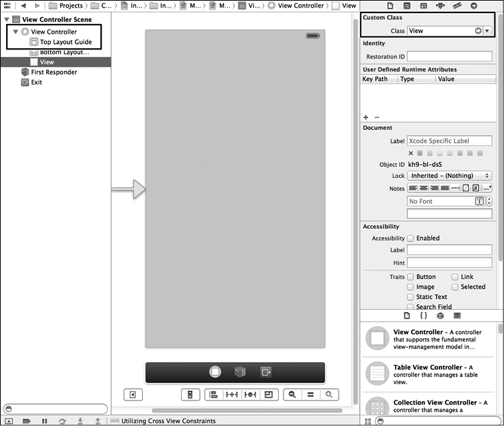Open the Attributes inspector tab
The width and height of the screenshot is (504, 426).
441,5
